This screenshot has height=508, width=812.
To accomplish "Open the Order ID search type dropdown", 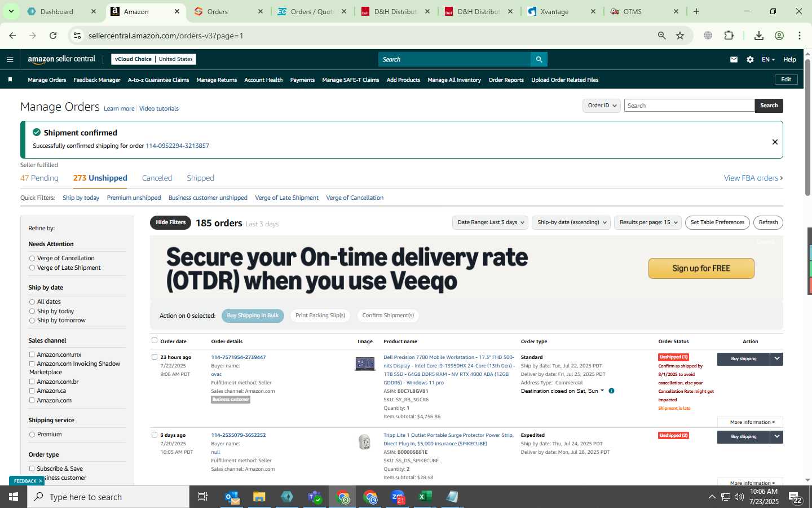I will click(602, 106).
